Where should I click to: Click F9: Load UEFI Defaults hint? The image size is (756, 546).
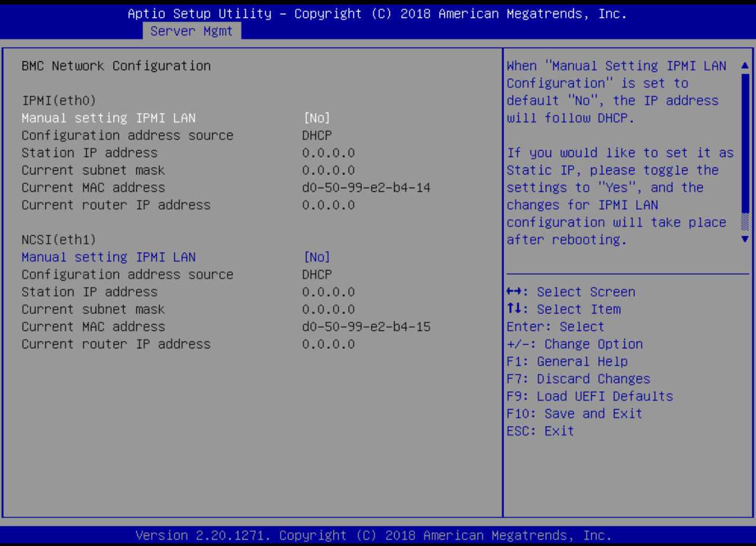590,396
